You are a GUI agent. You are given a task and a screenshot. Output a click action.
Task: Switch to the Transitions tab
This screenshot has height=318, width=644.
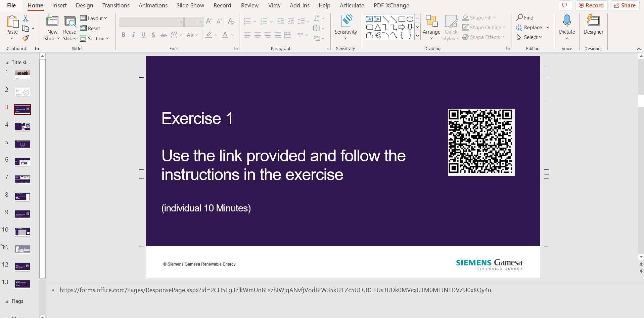[x=116, y=5]
